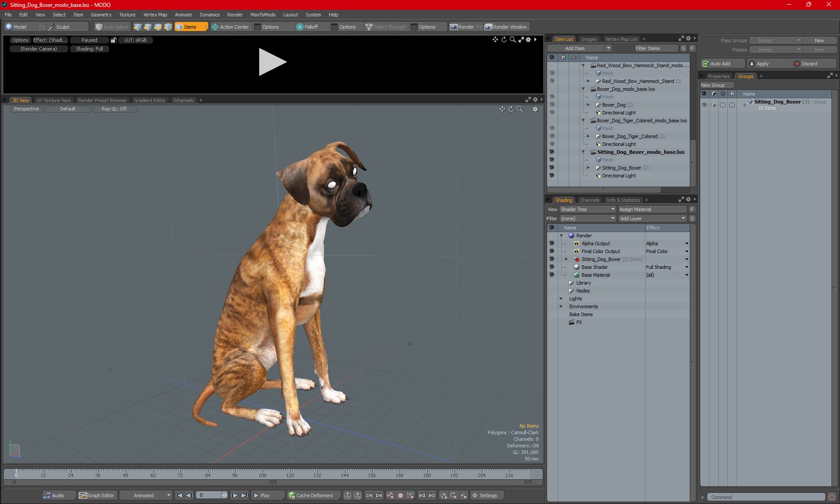Screen dimensions: 840x504
Task: Collapse Render node in Shader Tree
Action: coord(561,236)
